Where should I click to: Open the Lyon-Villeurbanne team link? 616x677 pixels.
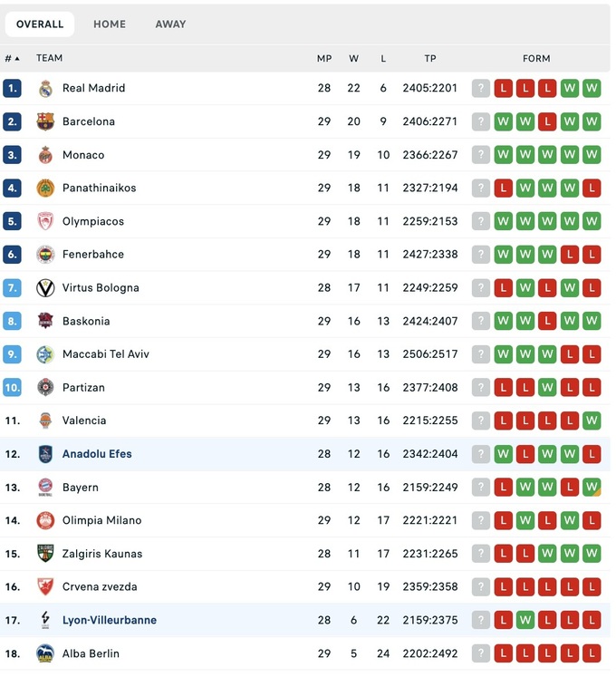pos(109,620)
